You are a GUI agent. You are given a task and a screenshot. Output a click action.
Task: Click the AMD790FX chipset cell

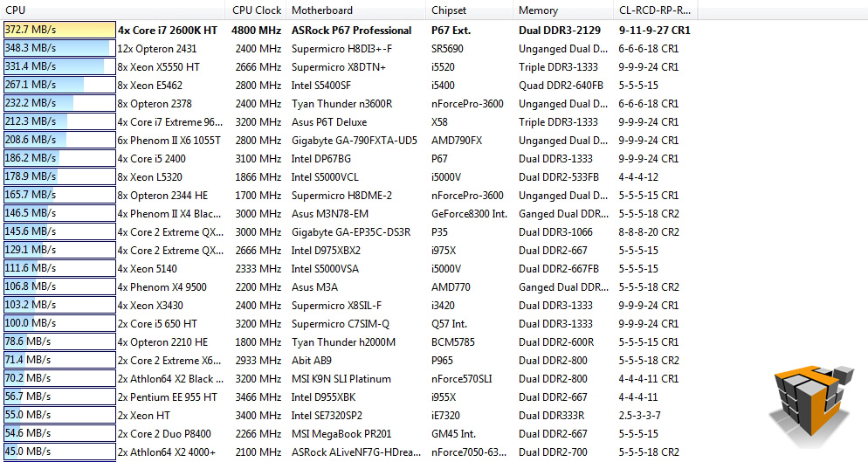[x=457, y=140]
